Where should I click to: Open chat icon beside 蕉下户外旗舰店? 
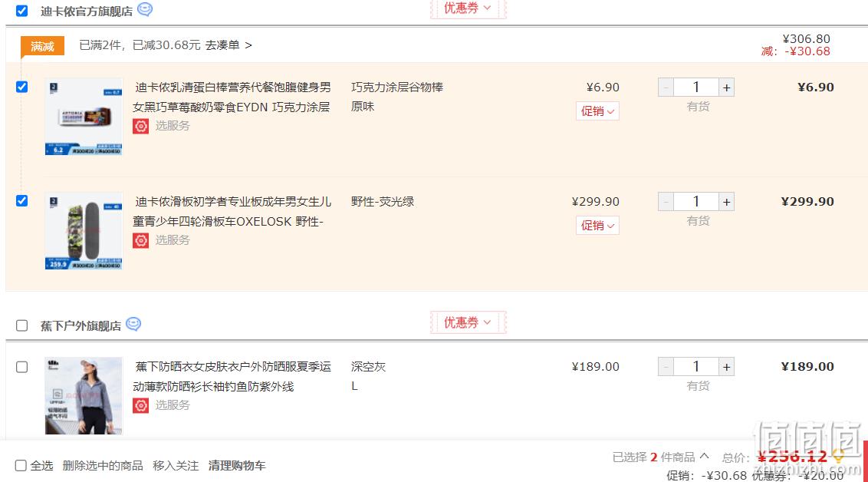tap(133, 324)
